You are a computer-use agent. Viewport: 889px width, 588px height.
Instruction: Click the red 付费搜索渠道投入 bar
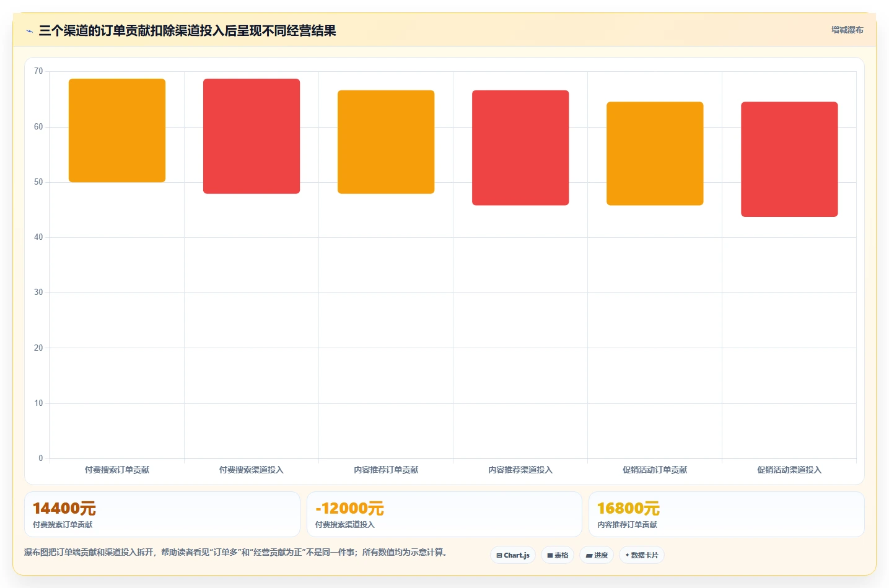pos(252,136)
